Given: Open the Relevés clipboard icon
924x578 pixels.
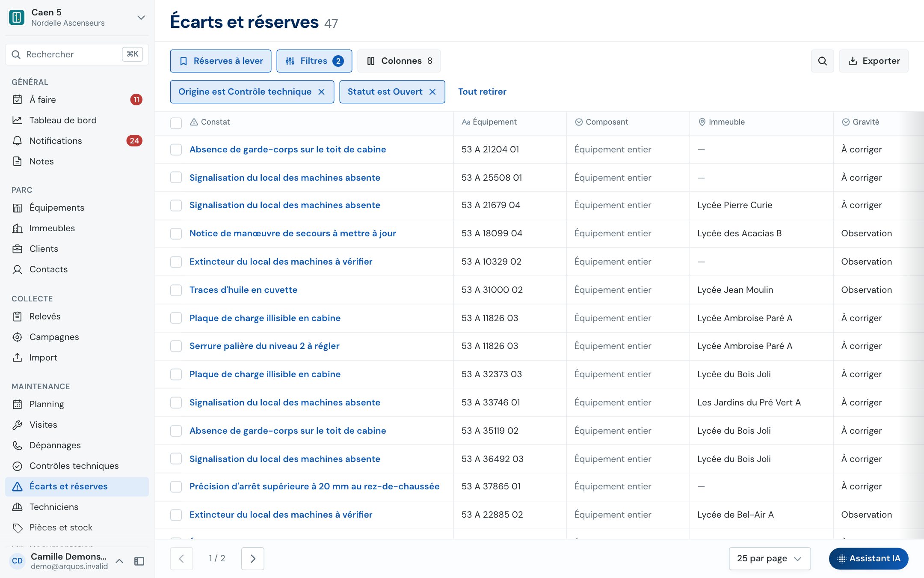Looking at the screenshot, I should (17, 316).
